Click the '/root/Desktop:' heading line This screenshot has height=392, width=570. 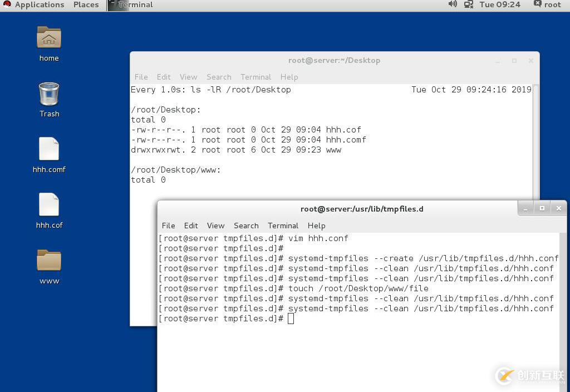pos(166,110)
